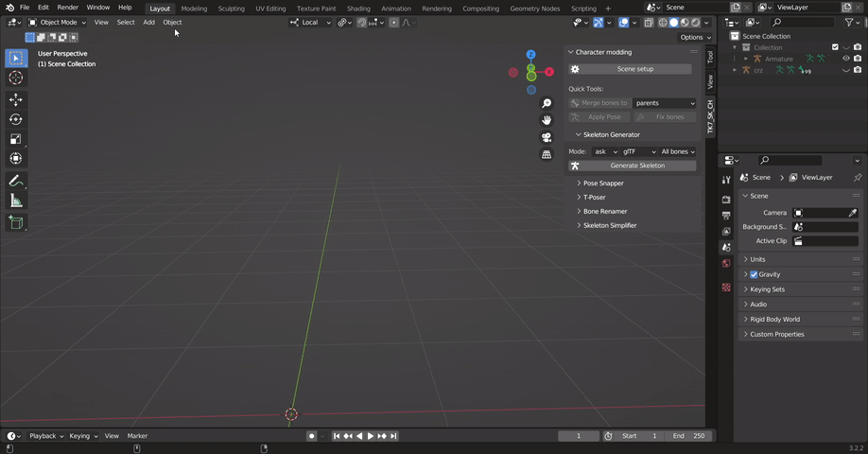The width and height of the screenshot is (868, 454).
Task: Hide the Armature in viewport
Action: (846, 59)
